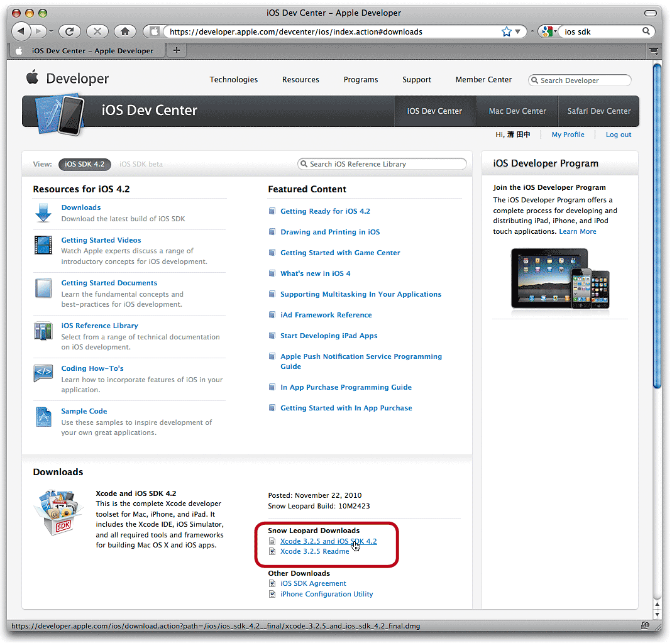Screen dimensions: 672x643
Task: Open the iOS SDK Agreement link
Action: (313, 583)
